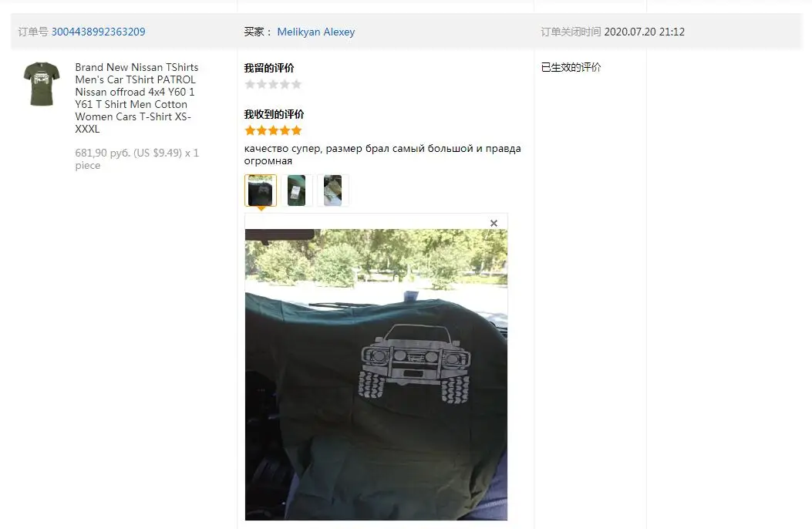Click first orange star of received rating
Image resolution: width=812 pixels, height=529 pixels.
tap(250, 130)
